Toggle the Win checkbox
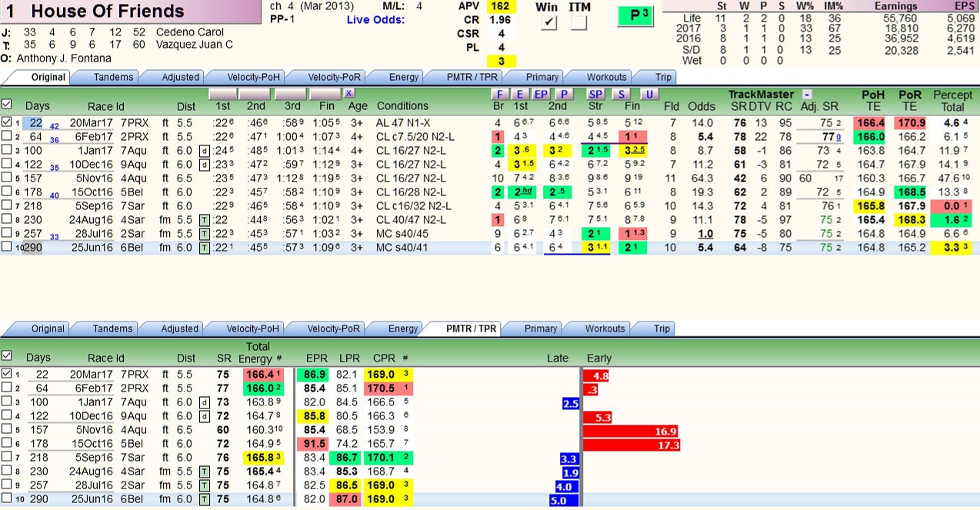980x510 pixels. (548, 23)
